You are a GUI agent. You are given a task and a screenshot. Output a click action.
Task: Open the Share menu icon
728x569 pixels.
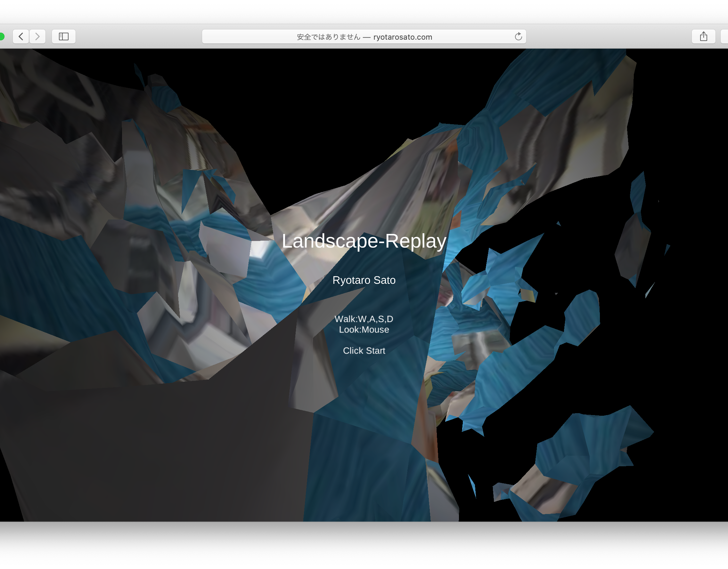[703, 36]
